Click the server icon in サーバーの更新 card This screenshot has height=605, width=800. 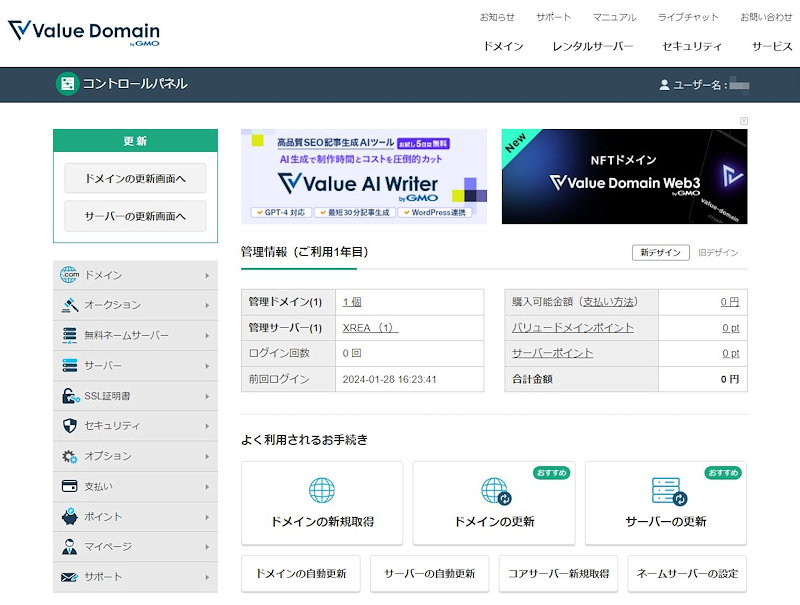coord(666,491)
